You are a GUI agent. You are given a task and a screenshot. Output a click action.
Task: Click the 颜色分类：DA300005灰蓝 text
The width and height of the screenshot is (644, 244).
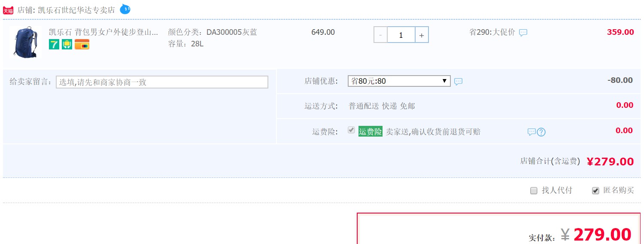tap(213, 32)
